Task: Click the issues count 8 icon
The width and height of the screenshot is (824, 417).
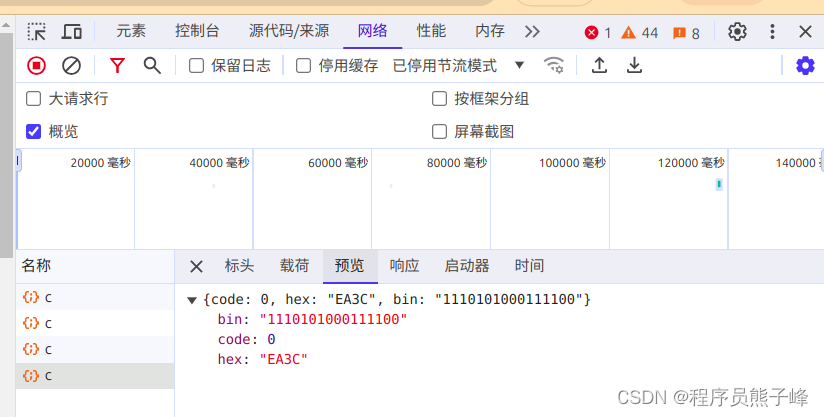Action: 679,33
